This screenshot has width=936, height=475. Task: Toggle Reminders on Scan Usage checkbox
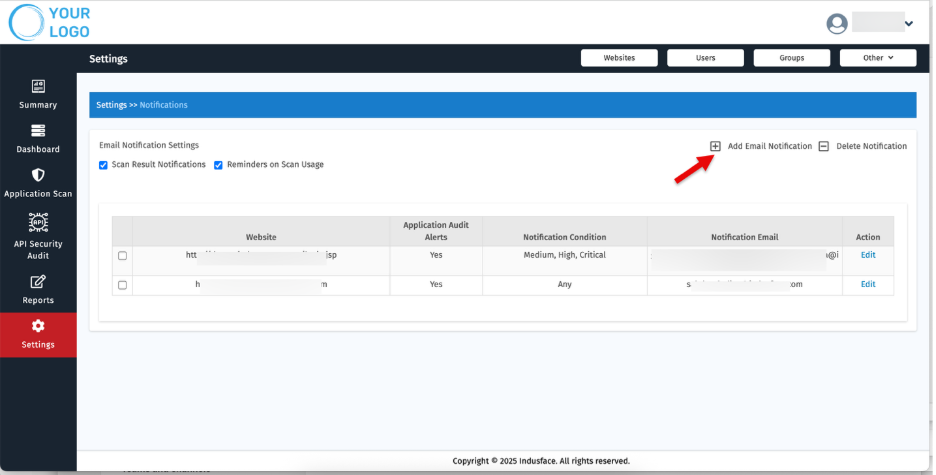(218, 165)
